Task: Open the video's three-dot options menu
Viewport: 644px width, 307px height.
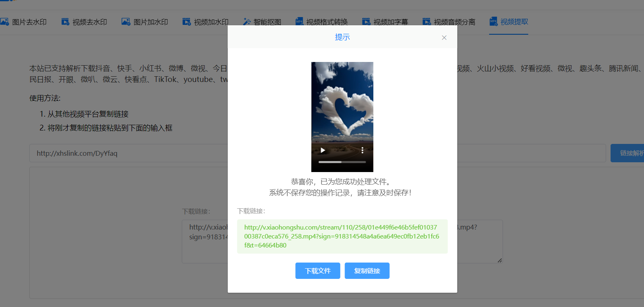Action: (x=362, y=150)
